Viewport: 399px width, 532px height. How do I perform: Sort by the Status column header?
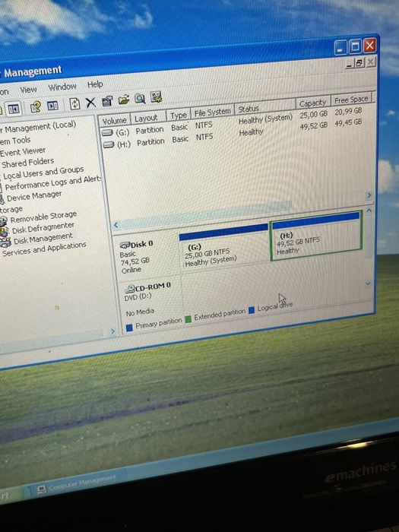click(x=265, y=106)
